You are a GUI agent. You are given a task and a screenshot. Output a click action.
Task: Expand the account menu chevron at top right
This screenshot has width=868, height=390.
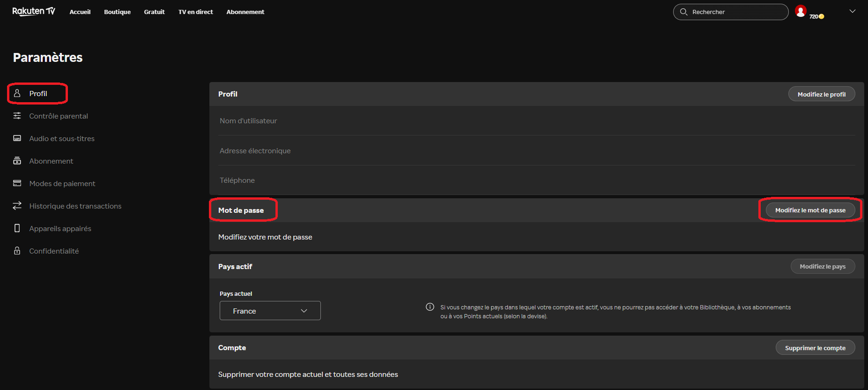[x=853, y=11]
